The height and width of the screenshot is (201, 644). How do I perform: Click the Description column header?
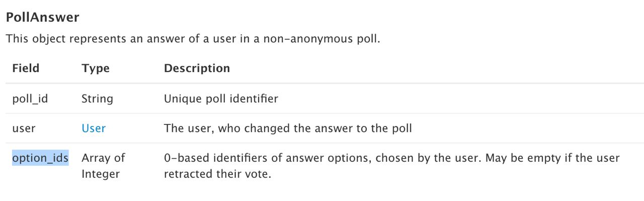(197, 68)
